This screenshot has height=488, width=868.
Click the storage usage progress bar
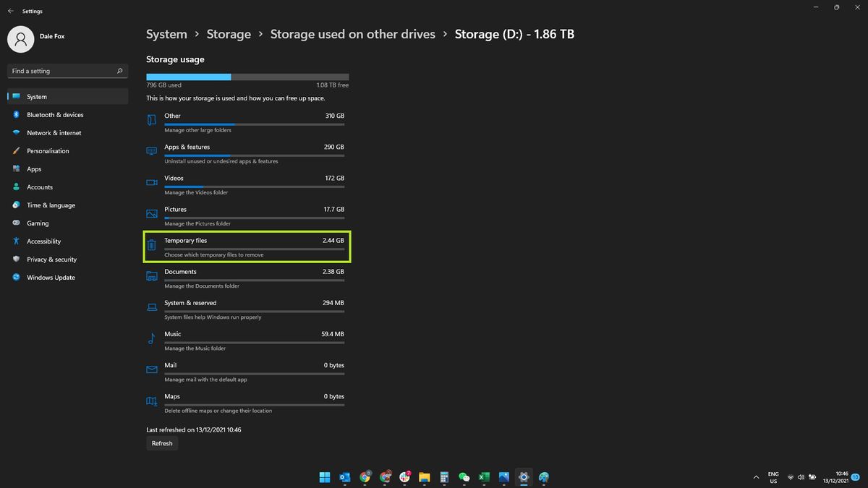point(247,76)
